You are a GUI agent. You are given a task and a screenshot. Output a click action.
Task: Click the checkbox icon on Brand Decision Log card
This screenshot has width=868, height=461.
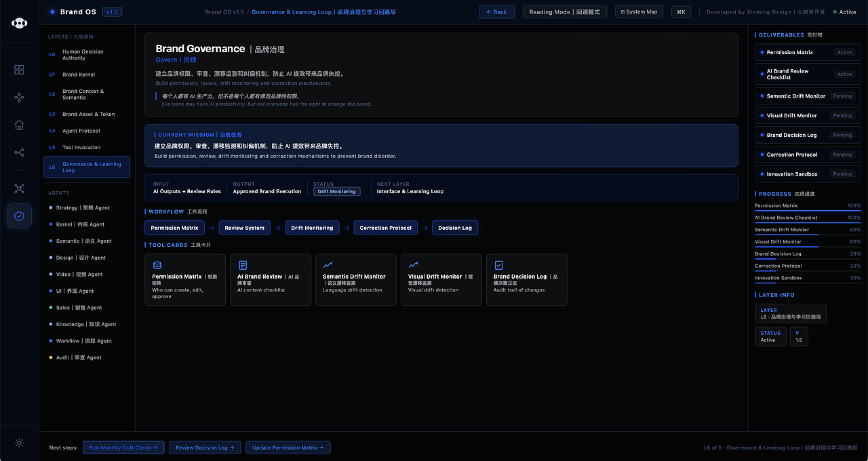click(499, 266)
